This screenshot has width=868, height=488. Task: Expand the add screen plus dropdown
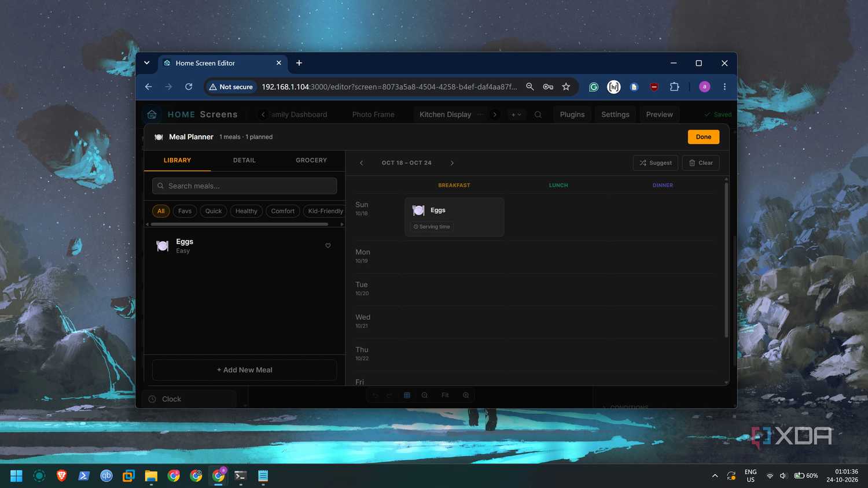click(x=516, y=114)
